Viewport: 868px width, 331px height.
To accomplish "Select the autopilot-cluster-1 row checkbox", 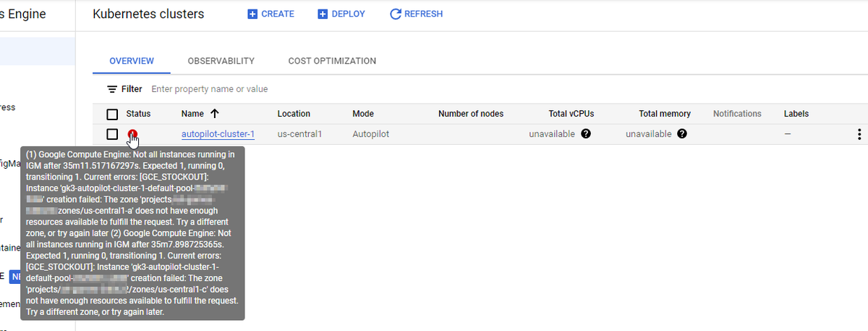I will click(112, 134).
